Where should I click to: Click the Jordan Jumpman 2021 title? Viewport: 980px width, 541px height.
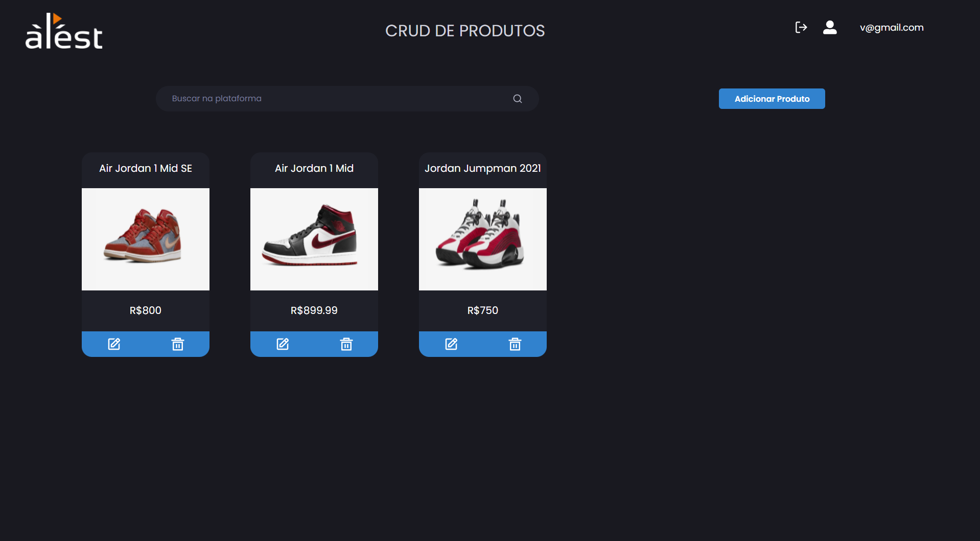483,168
